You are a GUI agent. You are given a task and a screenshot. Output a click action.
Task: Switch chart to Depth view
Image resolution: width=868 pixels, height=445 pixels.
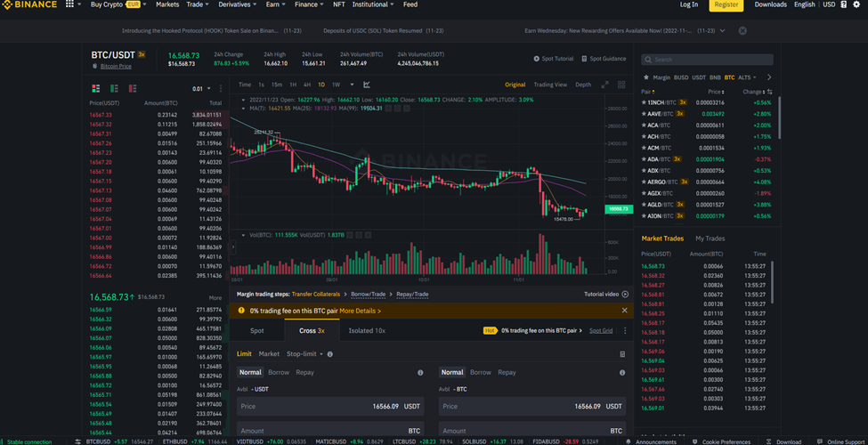583,85
